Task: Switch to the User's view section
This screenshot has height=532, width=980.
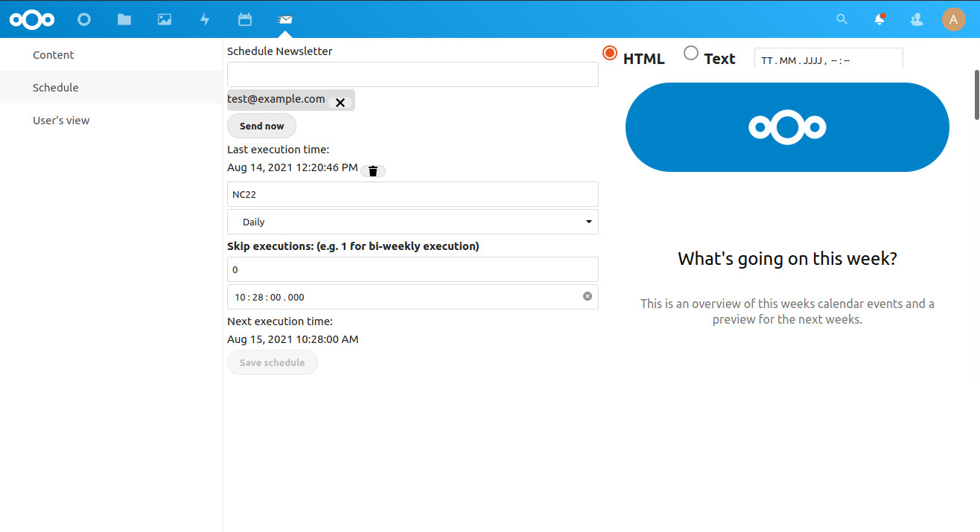Action: pos(112,120)
